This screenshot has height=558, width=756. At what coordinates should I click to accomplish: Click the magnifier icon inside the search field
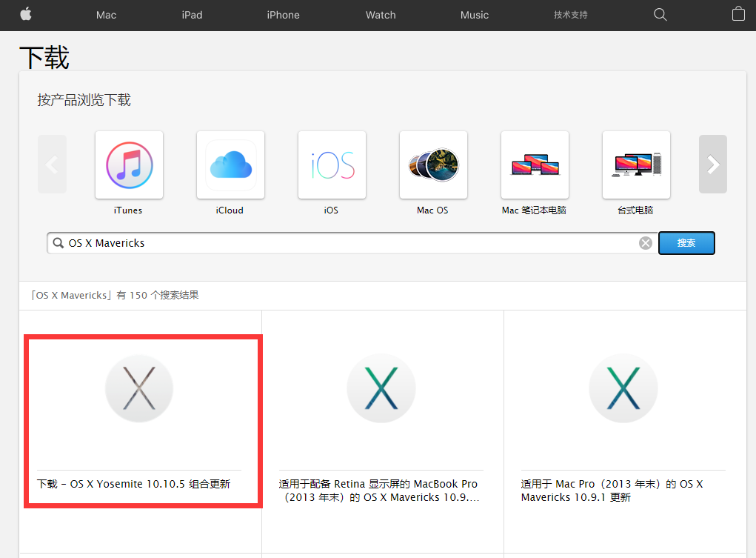pyautogui.click(x=58, y=243)
